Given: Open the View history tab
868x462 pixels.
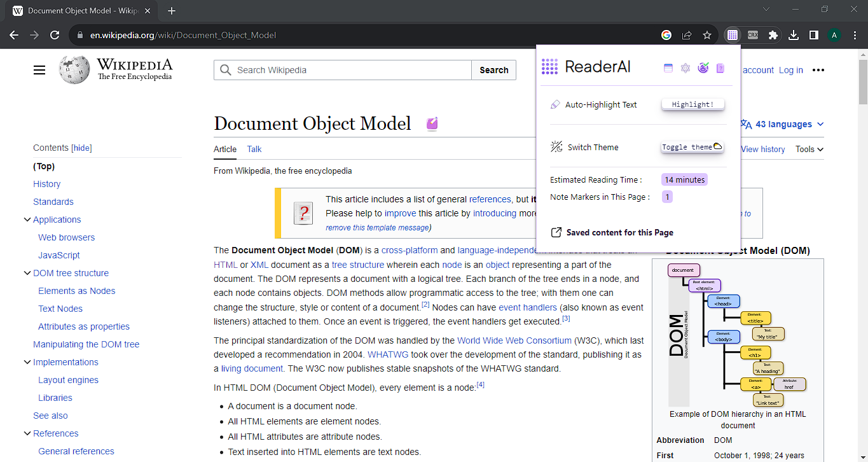Looking at the screenshot, I should 763,149.
